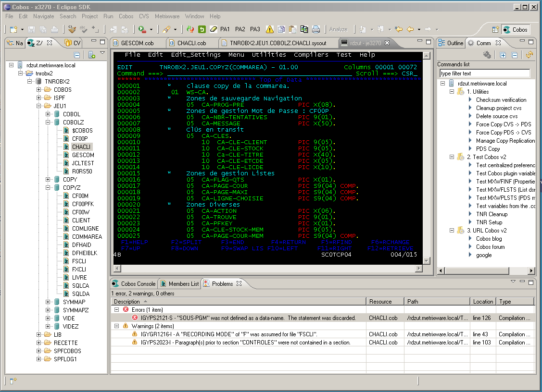Collapse the '3. URL Cobos v2' group
Viewport: 542px width, 392px height.
(452, 231)
